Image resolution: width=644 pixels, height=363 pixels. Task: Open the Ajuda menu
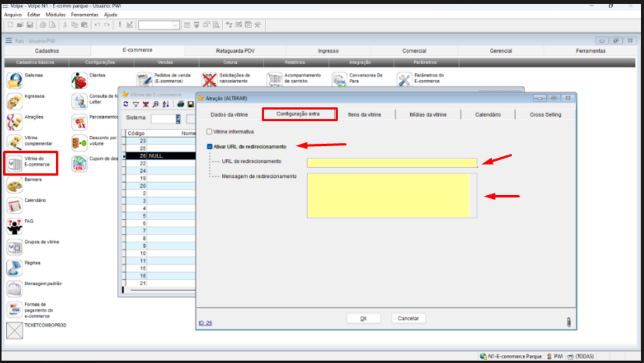point(111,14)
